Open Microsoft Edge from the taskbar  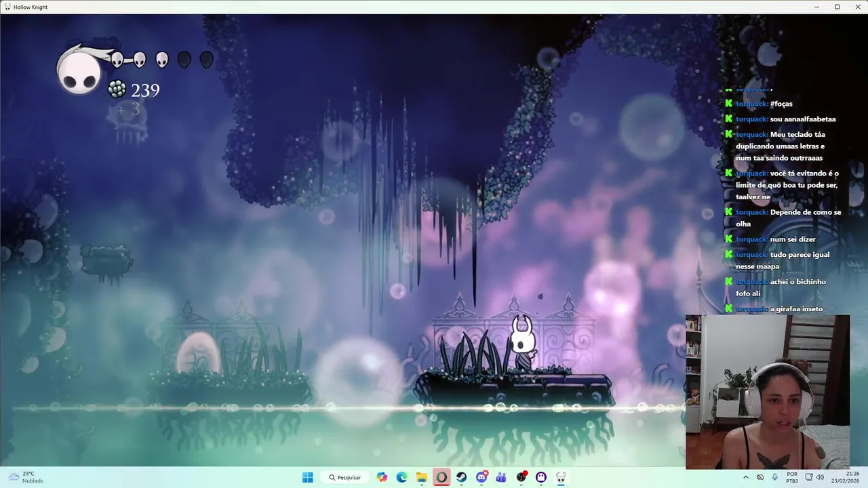[401, 477]
